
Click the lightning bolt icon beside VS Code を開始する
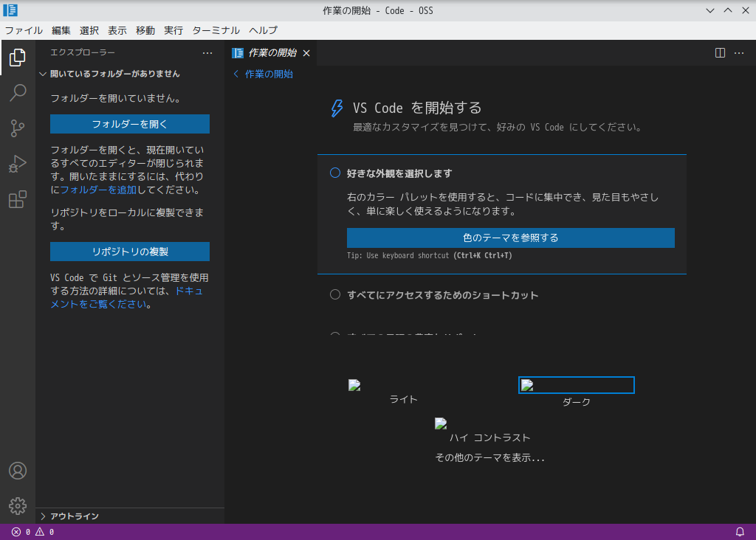coord(337,108)
